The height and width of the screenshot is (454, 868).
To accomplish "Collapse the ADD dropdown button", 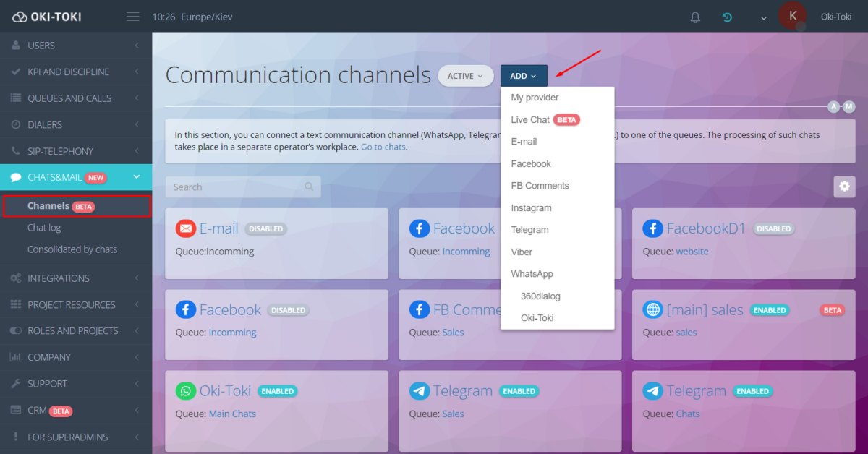I will 523,76.
